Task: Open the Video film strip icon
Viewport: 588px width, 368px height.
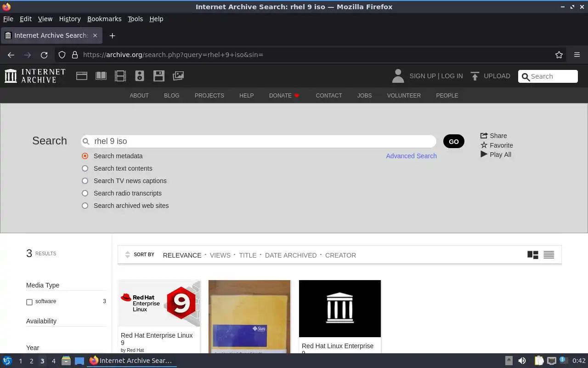Action: point(120,76)
